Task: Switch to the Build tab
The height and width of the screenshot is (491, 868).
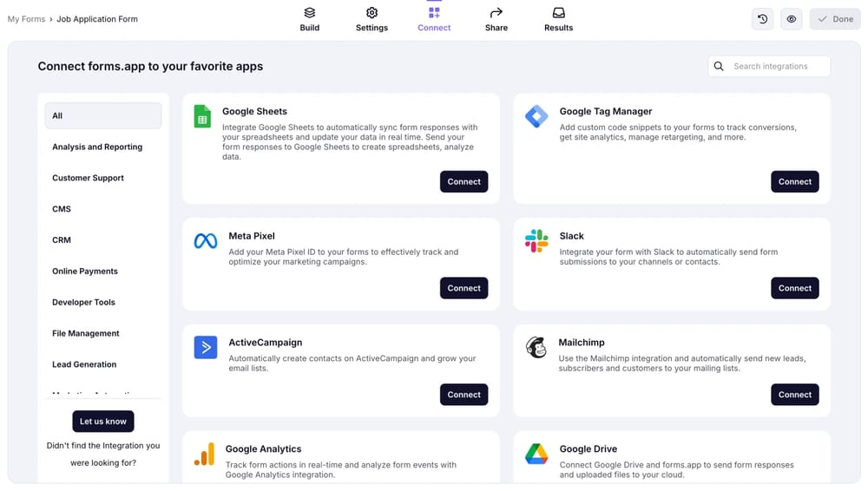Action: pos(310,19)
